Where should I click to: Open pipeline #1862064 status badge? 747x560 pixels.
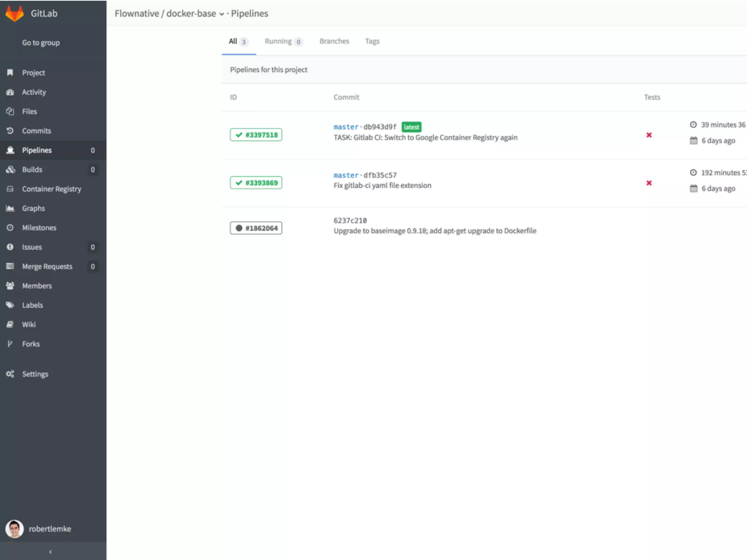(256, 228)
